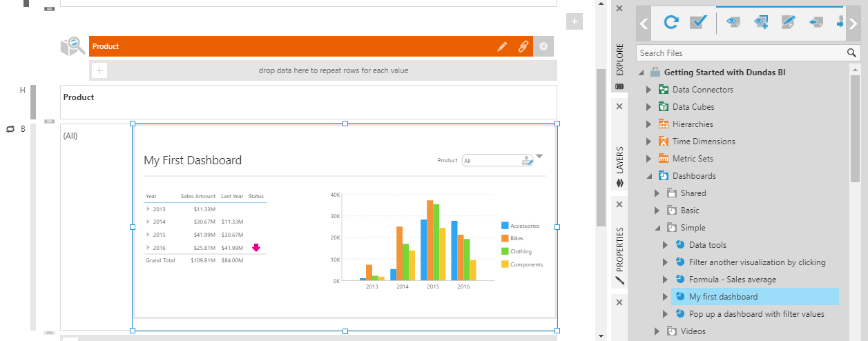Click the pencil icon on orange Product bar
The image size is (868, 341).
pos(502,46)
